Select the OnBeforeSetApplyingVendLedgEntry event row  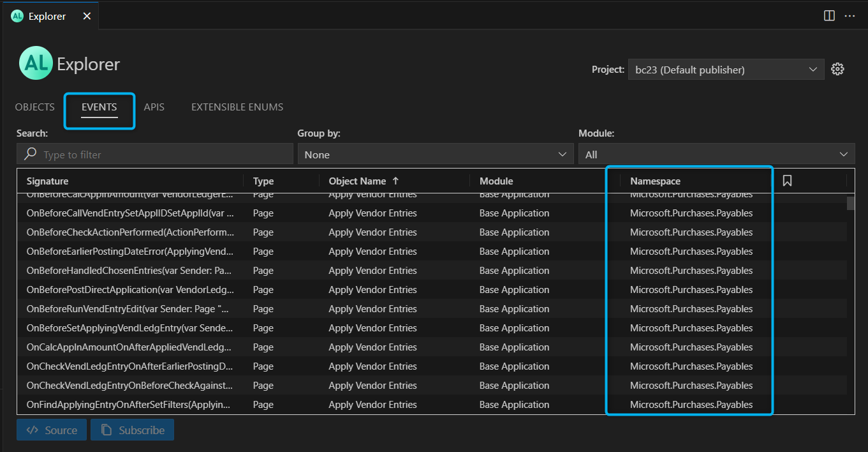[x=431, y=328]
